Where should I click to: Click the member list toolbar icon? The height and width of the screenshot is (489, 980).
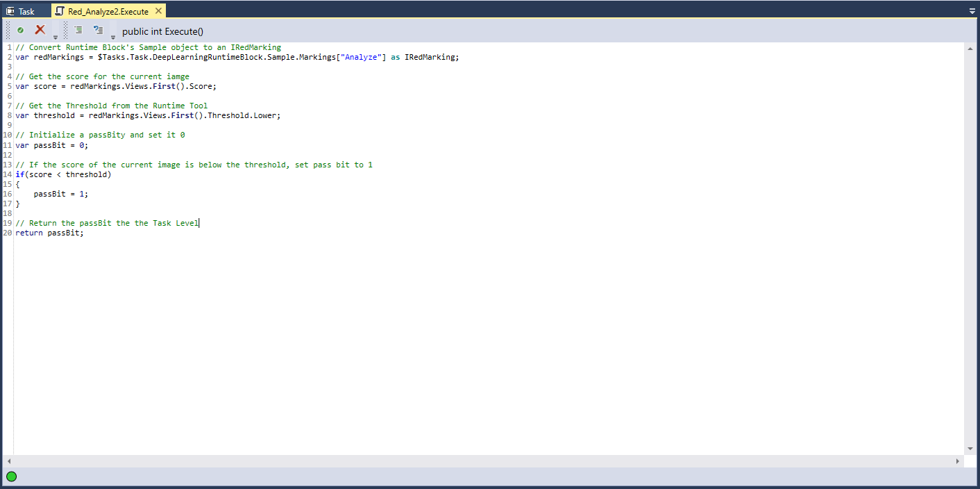pos(78,30)
